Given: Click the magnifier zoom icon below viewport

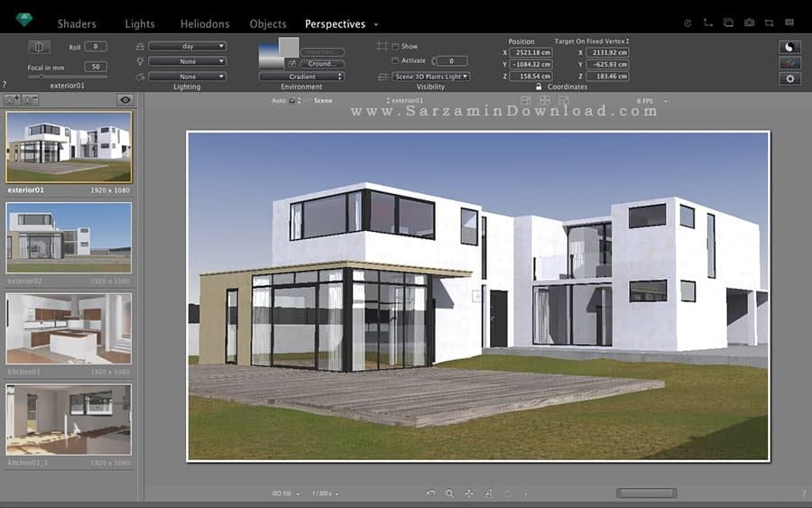Looking at the screenshot, I should coord(449,494).
